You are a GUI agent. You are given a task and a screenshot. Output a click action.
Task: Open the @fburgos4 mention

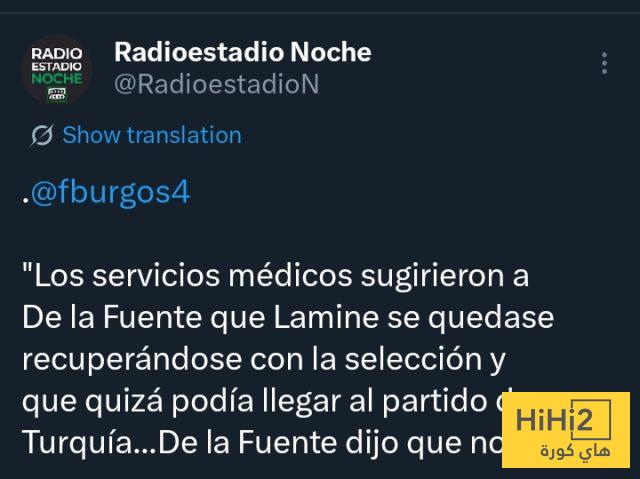(111, 191)
